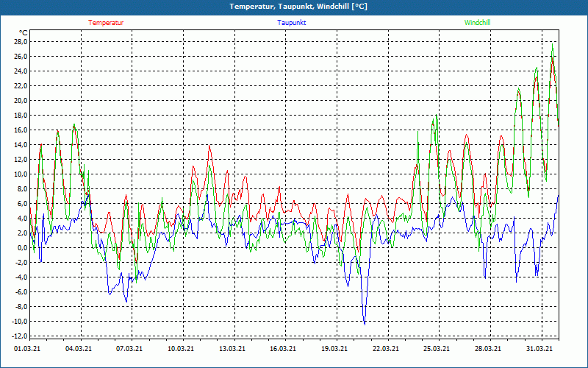The image size is (588, 368).
Task: Click the green Windchill legend label
Action: tap(477, 23)
